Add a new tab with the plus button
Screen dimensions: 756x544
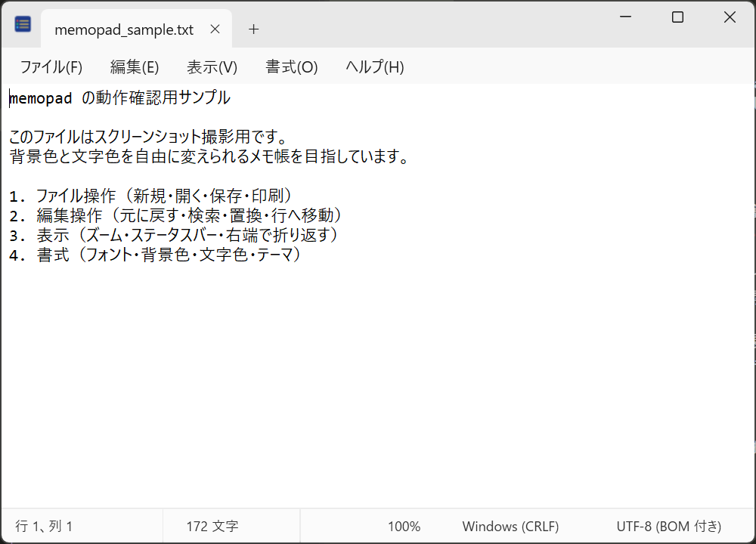pos(253,29)
